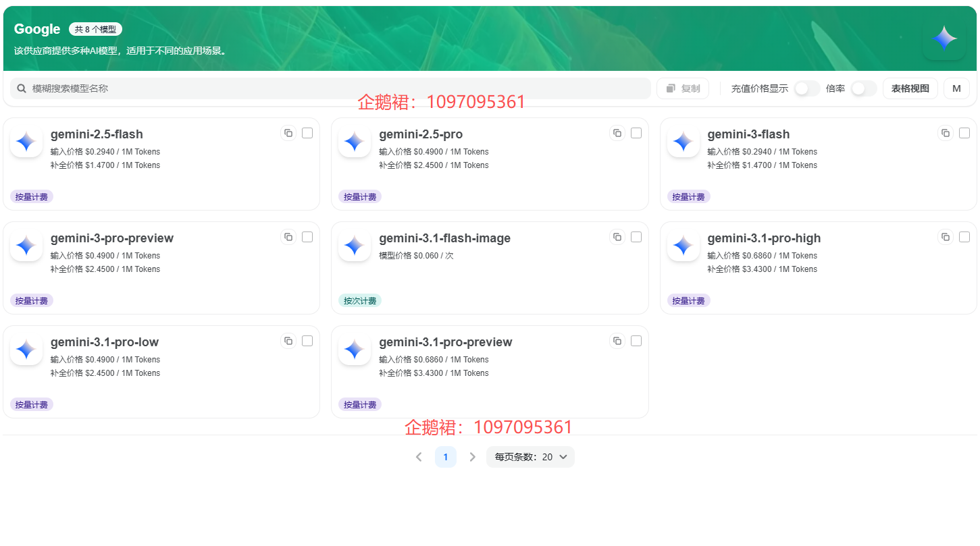The height and width of the screenshot is (546, 980).
Task: Click the 复制 button
Action: [x=683, y=88]
